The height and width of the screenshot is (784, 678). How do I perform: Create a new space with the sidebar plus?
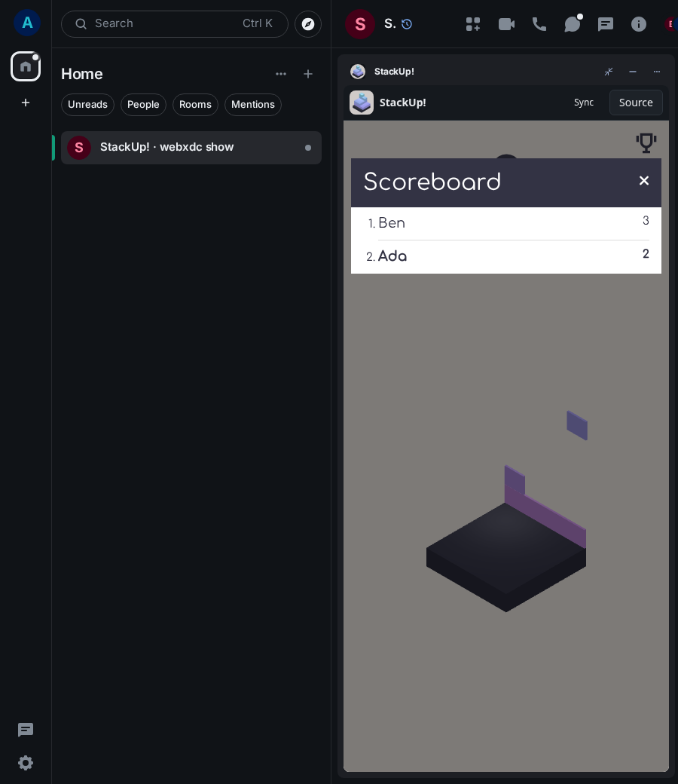[x=26, y=103]
